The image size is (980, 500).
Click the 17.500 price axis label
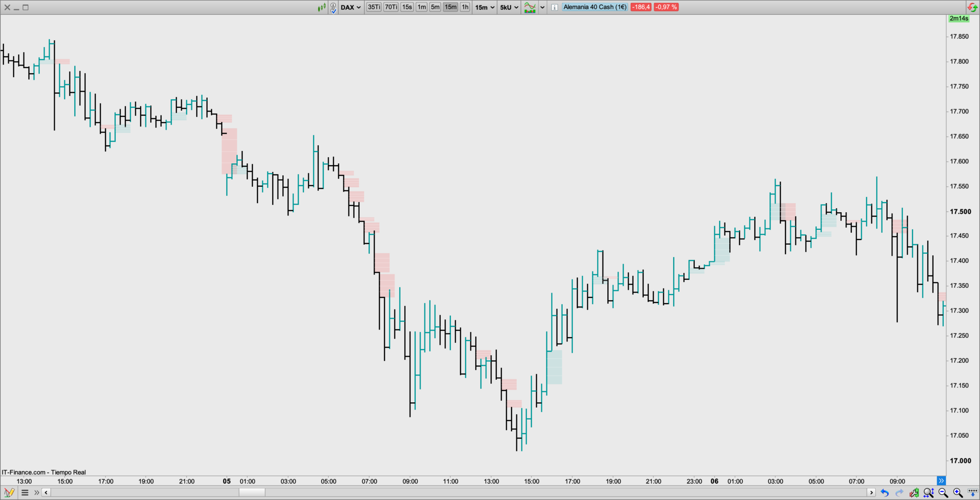(961, 211)
